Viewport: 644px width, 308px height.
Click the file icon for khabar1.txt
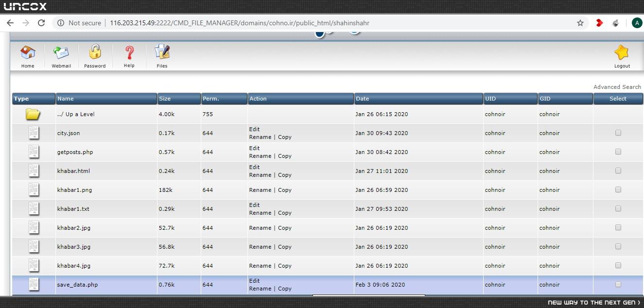point(34,208)
